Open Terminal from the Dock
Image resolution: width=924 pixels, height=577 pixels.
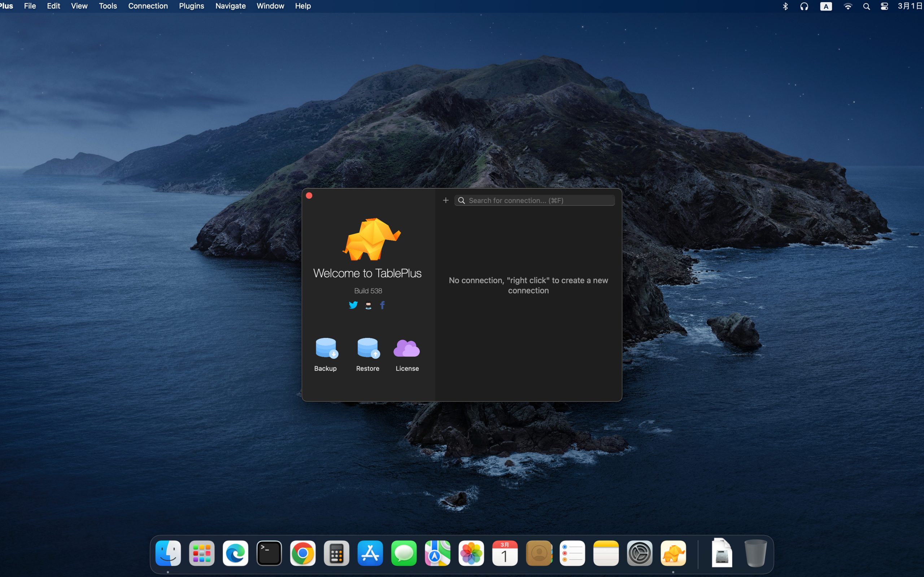(x=269, y=553)
